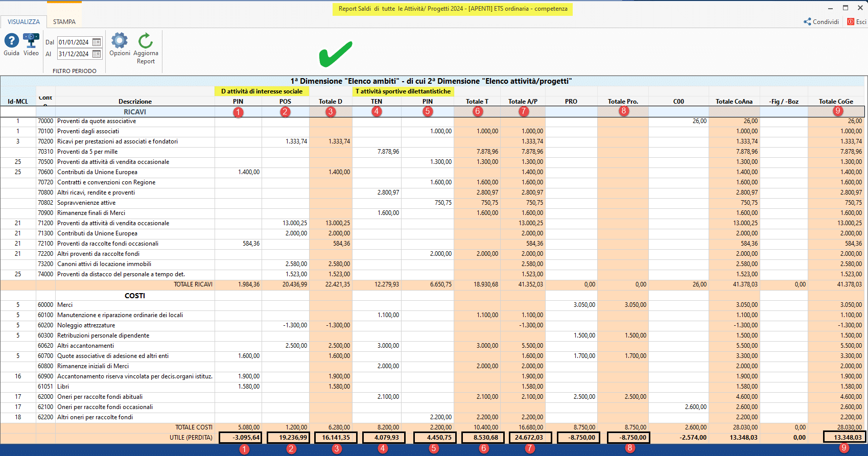
Task: Click the COSTI section header
Action: click(135, 296)
